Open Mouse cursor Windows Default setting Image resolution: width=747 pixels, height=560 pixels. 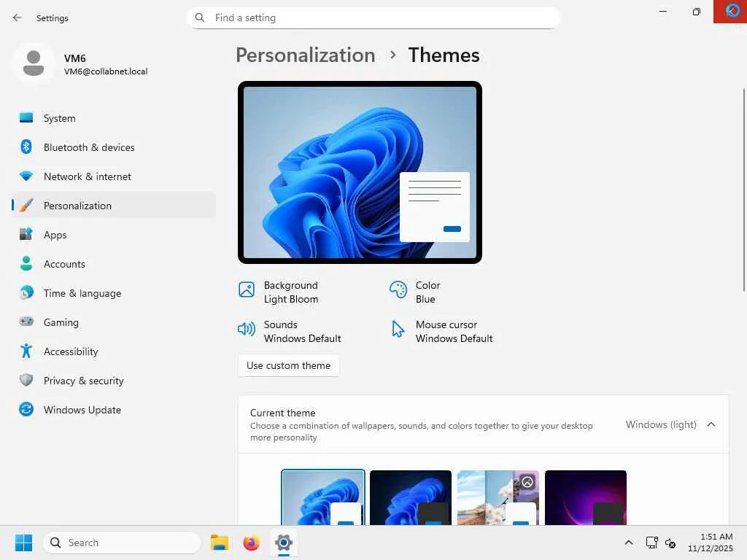click(441, 331)
